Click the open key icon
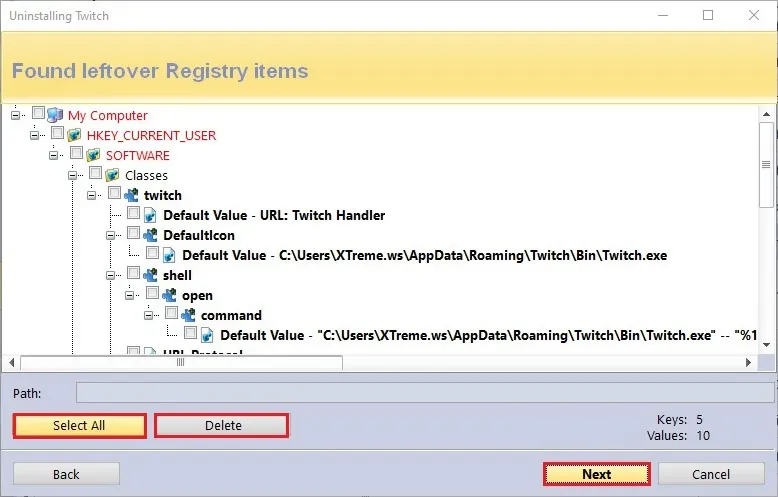The width and height of the screenshot is (778, 497). click(x=169, y=295)
